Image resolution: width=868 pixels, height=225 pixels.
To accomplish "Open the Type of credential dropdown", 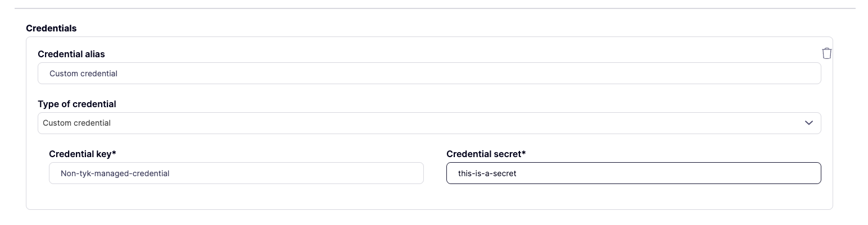I will point(428,123).
